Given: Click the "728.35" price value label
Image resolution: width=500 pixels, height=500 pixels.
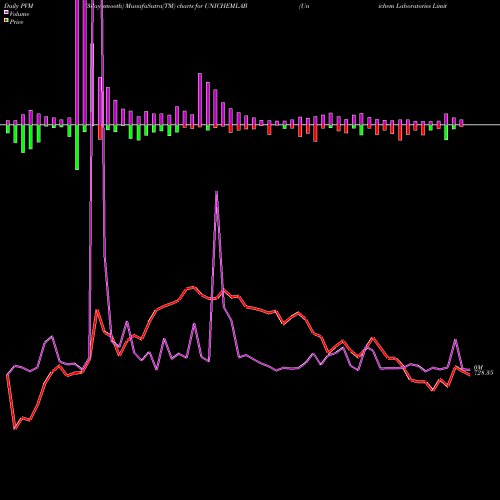Looking at the screenshot, I should [x=483, y=373].
